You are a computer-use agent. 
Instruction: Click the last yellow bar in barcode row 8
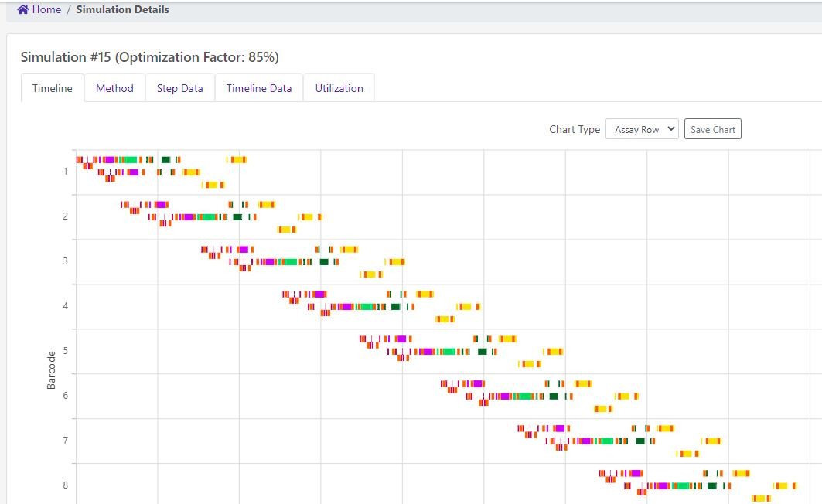click(783, 486)
